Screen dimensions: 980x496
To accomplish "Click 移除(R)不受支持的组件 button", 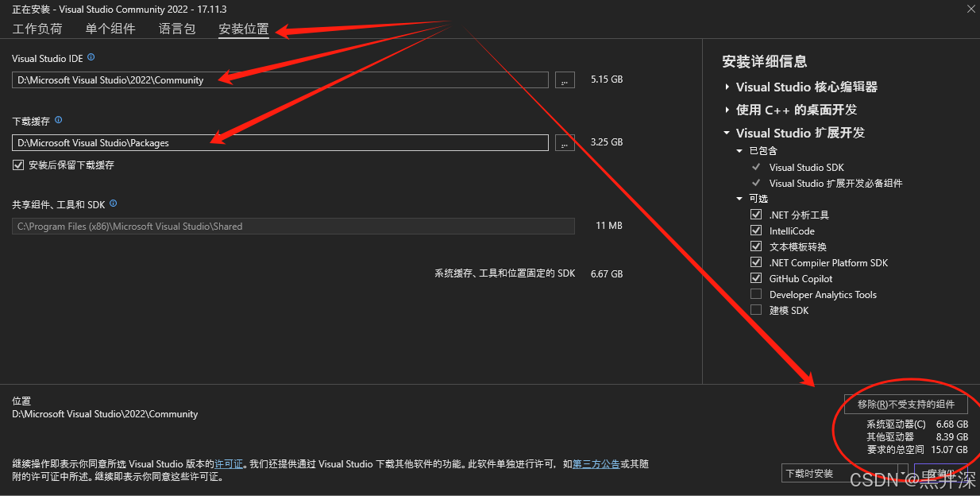I will pos(906,404).
